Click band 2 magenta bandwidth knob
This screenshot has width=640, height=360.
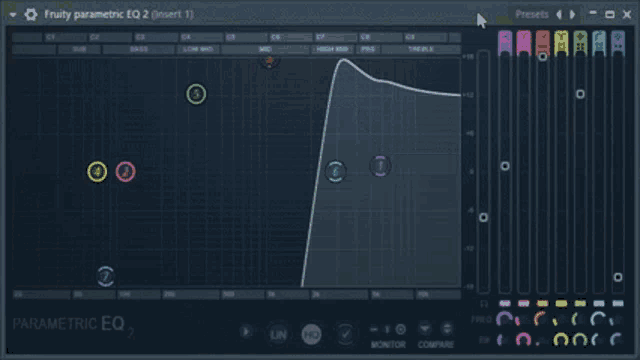[x=523, y=340]
